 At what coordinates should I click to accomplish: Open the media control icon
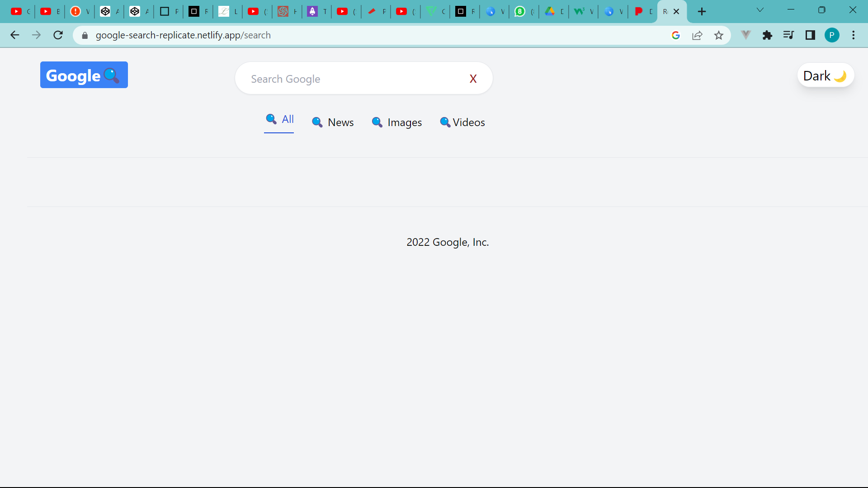tap(788, 35)
